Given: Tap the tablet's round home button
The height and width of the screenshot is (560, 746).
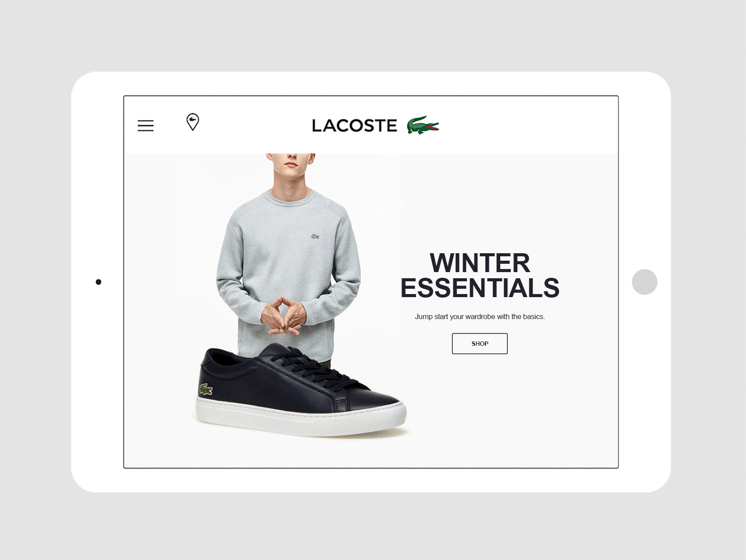Looking at the screenshot, I should (644, 282).
